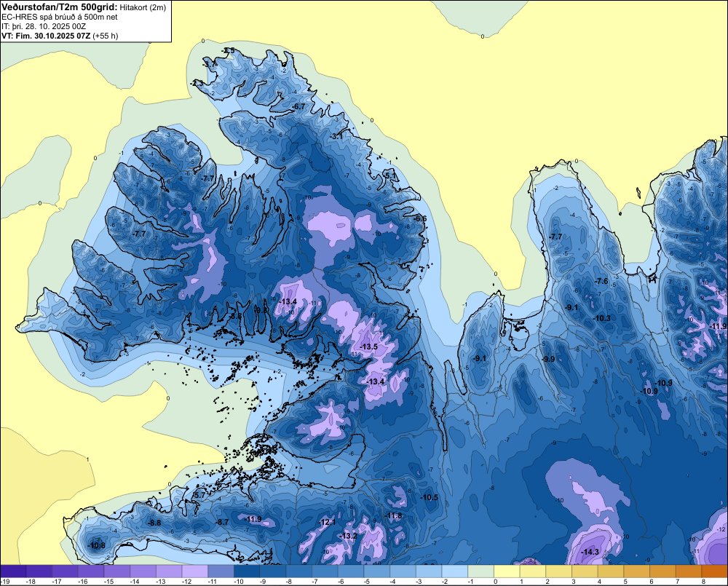This screenshot has width=728, height=586.
Task: Click the -14.3 temperature reading
Action: [590, 552]
